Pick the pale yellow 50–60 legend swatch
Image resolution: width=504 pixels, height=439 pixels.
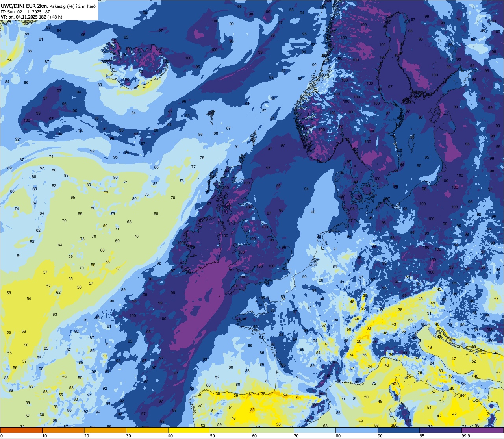point(231,430)
